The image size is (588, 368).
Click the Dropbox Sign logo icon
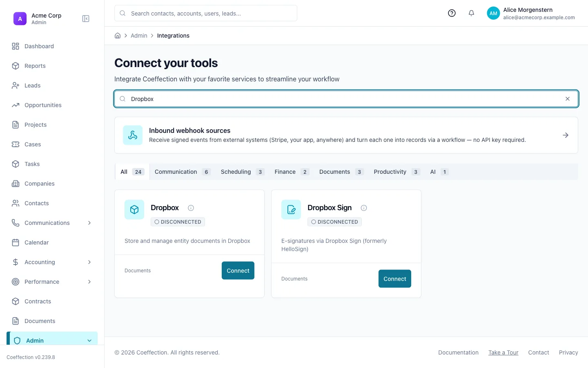pos(291,210)
